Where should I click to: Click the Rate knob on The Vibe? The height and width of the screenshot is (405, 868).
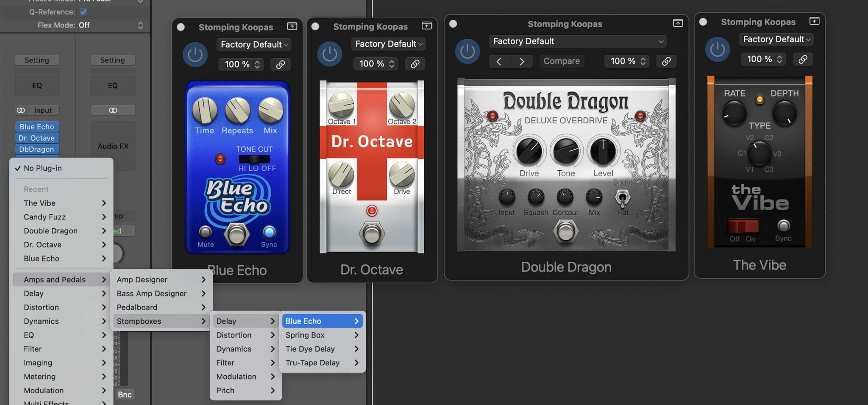pos(734,114)
